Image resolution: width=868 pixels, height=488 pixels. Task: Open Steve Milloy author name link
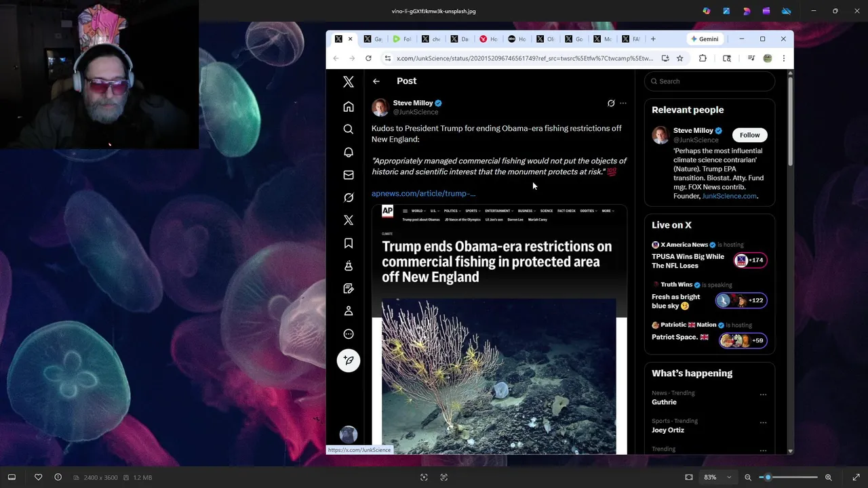tap(413, 103)
